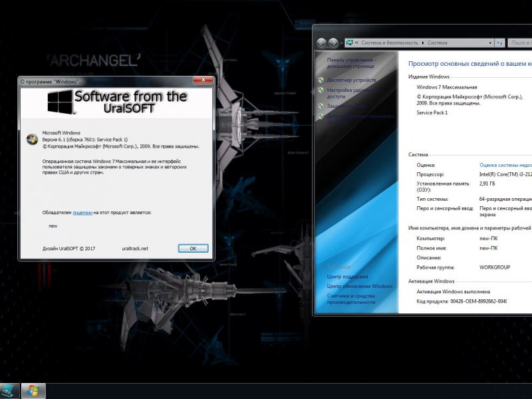Open Control Panel home page link

tap(350, 63)
